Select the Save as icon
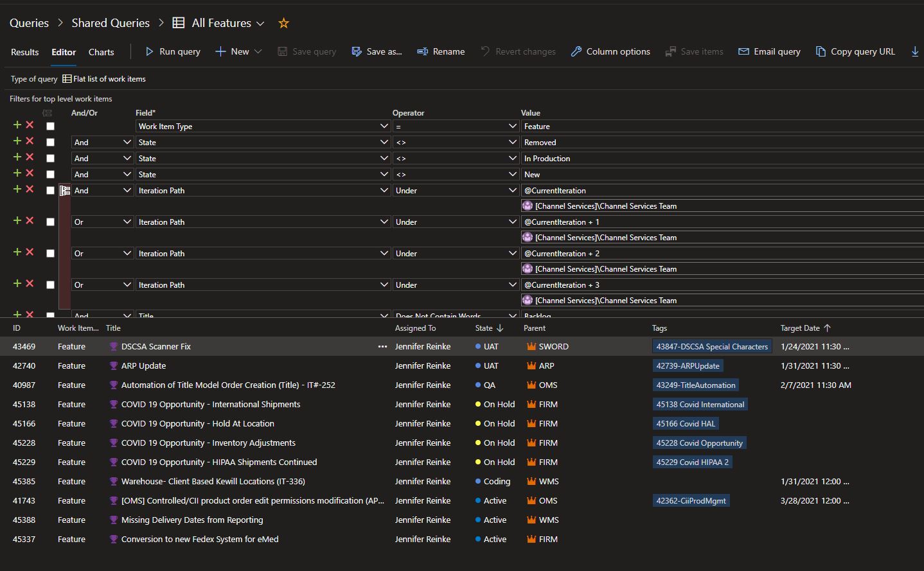924x571 pixels. pos(356,51)
